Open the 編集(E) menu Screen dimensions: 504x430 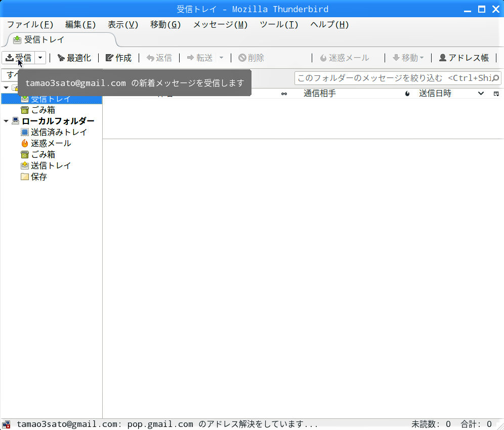click(80, 25)
